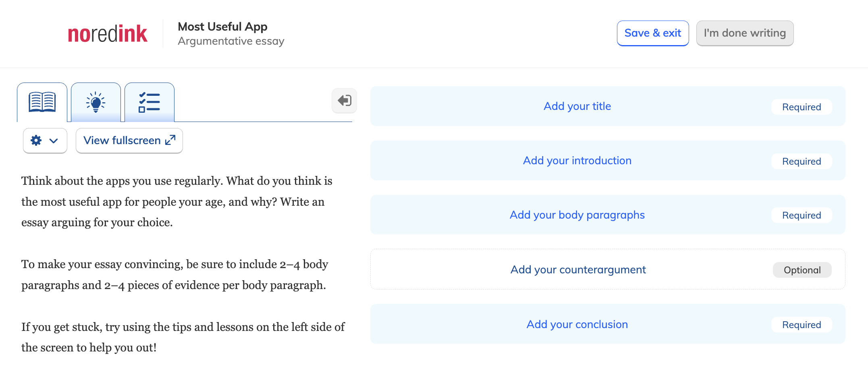This screenshot has width=868, height=376.
Task: Switch to the lightbulb tips tab
Action: pyautogui.click(x=96, y=102)
